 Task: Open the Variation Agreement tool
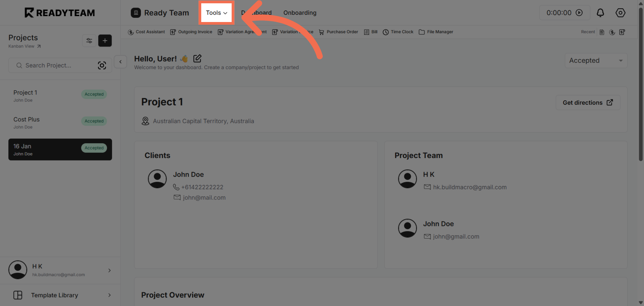pos(241,32)
